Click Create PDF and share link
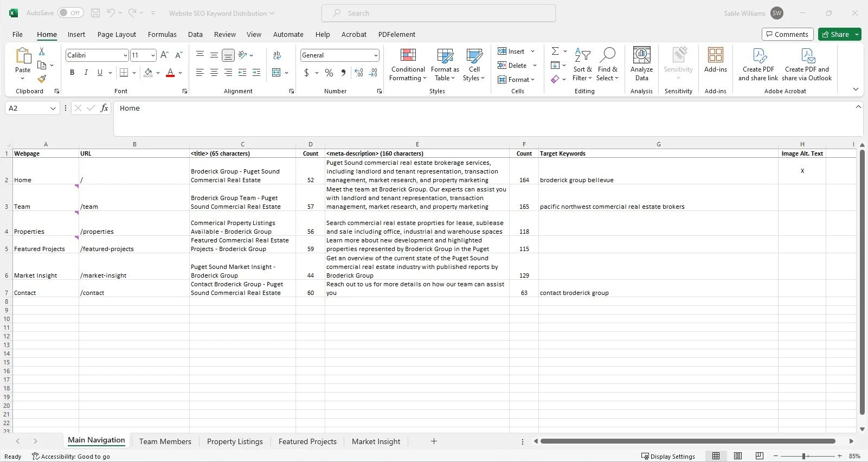 pos(758,64)
